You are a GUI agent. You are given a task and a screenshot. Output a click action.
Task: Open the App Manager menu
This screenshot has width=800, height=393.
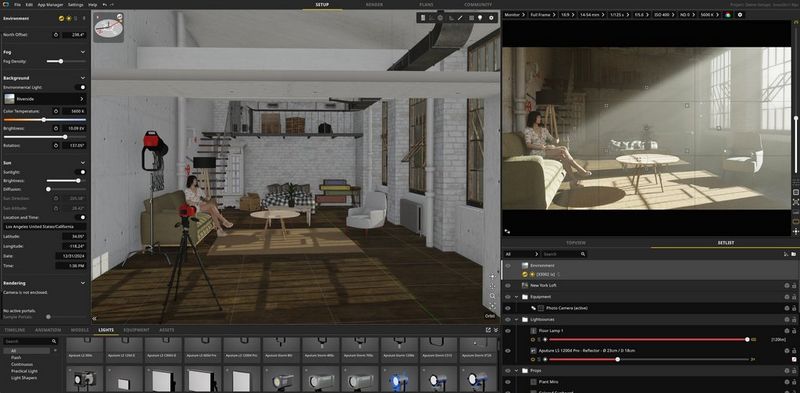coord(50,5)
